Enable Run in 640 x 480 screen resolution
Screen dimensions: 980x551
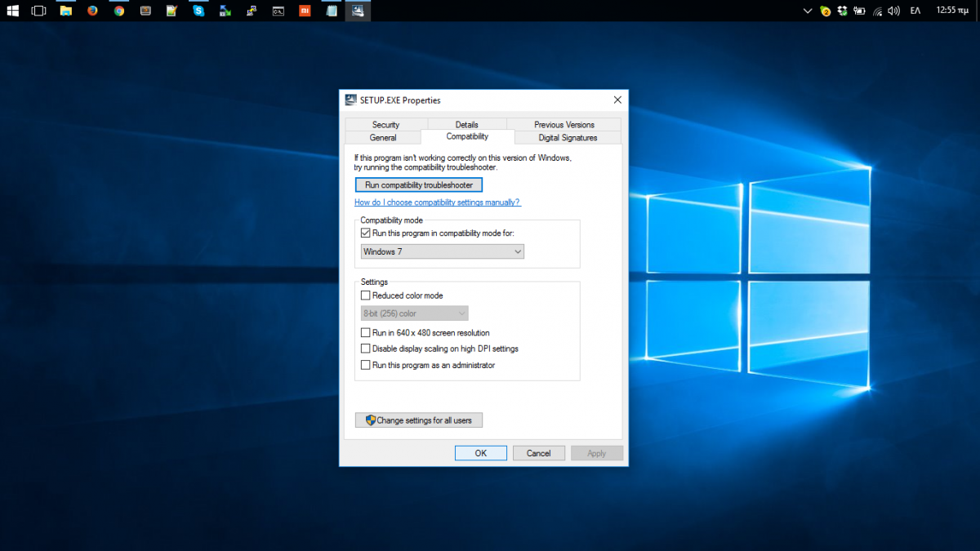tap(366, 333)
